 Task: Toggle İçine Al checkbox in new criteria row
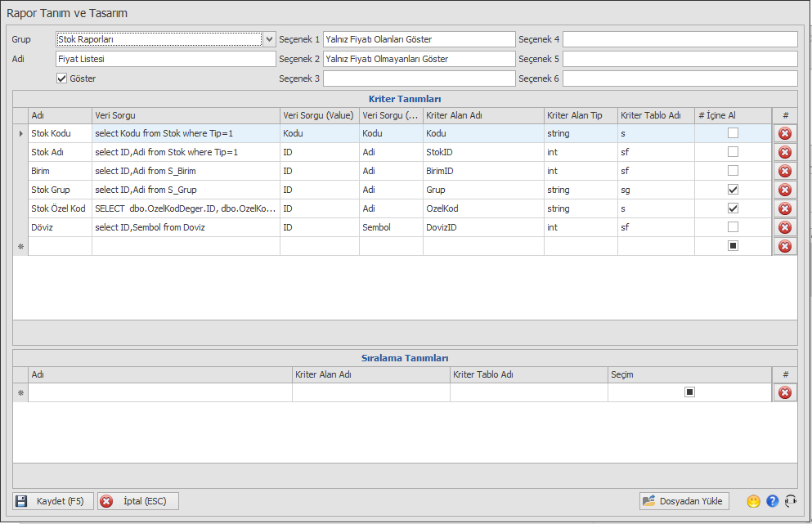click(733, 245)
